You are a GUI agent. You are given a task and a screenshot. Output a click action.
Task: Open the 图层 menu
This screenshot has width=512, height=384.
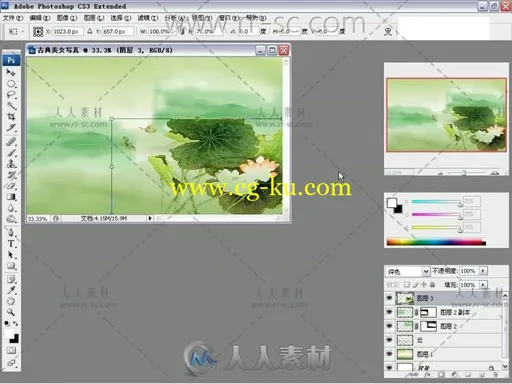[x=94, y=18]
